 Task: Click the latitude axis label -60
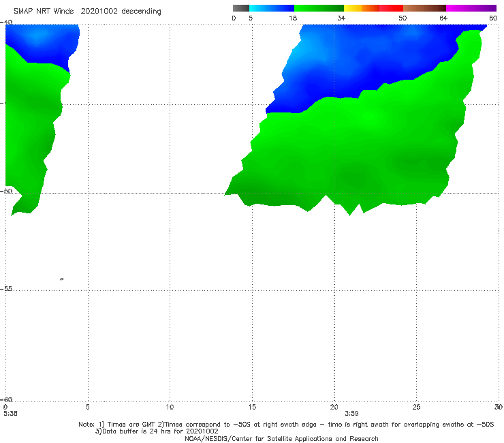(x=6, y=399)
